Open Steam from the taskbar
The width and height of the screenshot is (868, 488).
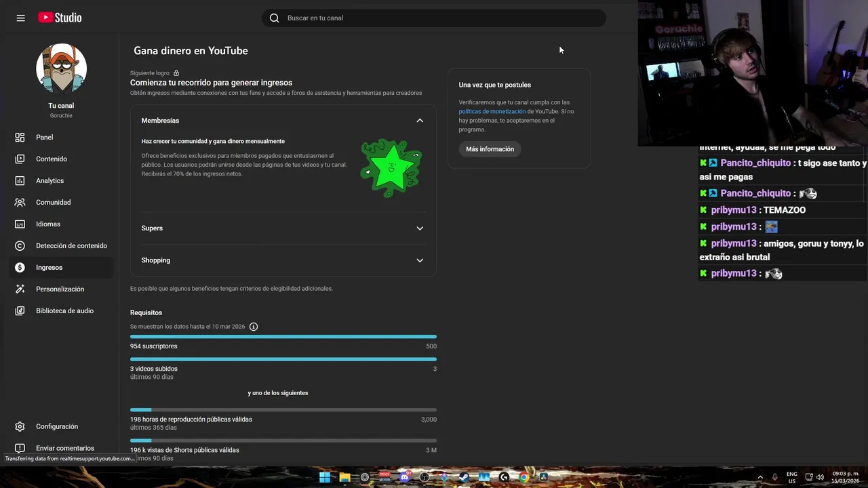click(x=465, y=477)
